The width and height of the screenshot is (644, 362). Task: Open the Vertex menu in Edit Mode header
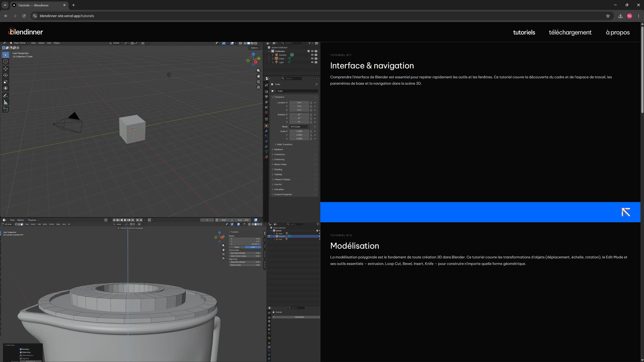[52, 224]
